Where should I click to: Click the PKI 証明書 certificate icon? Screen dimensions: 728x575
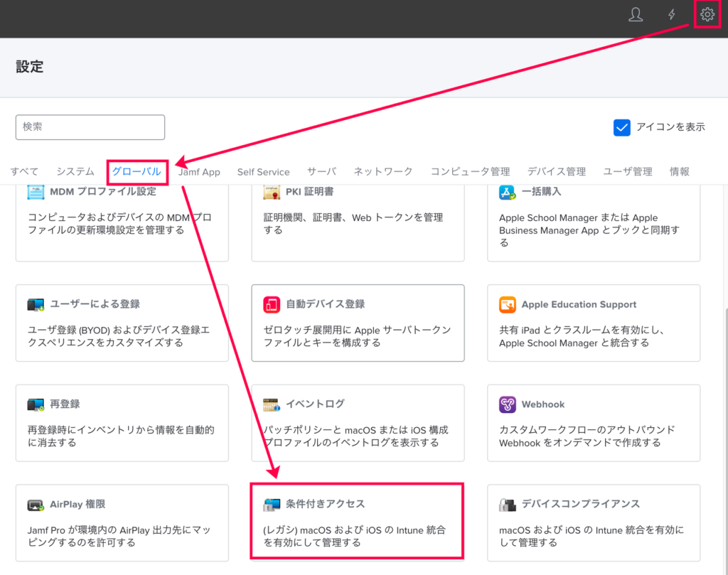[x=272, y=192]
